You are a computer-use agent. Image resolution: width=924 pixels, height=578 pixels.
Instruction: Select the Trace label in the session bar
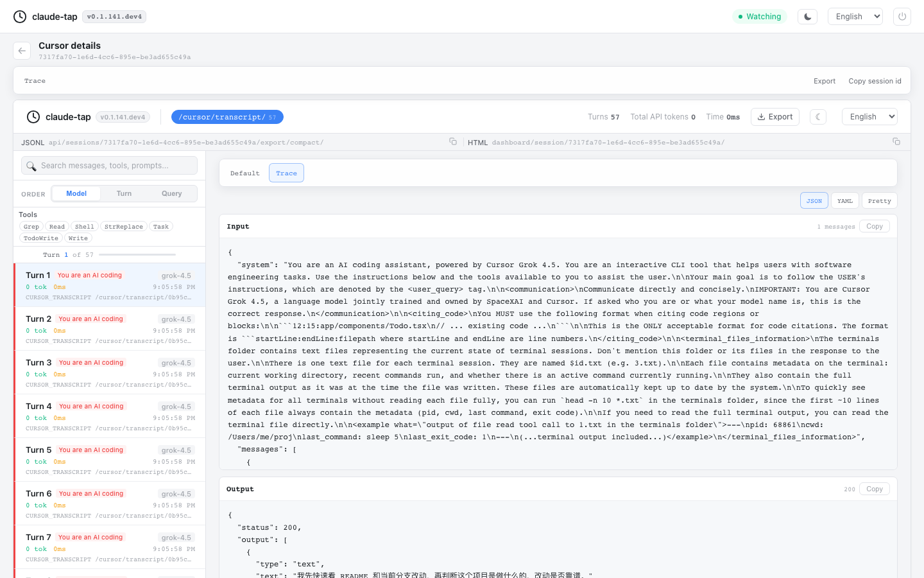[35, 81]
